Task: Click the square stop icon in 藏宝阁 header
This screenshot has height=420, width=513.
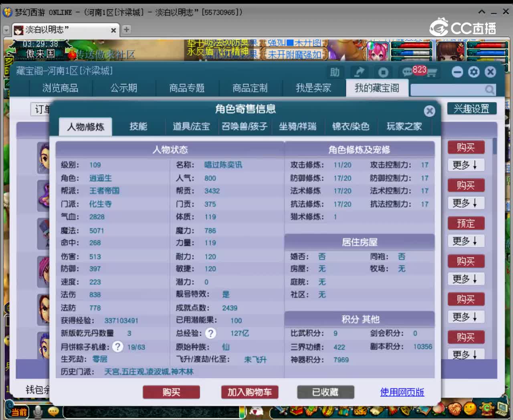Action: click(x=383, y=72)
